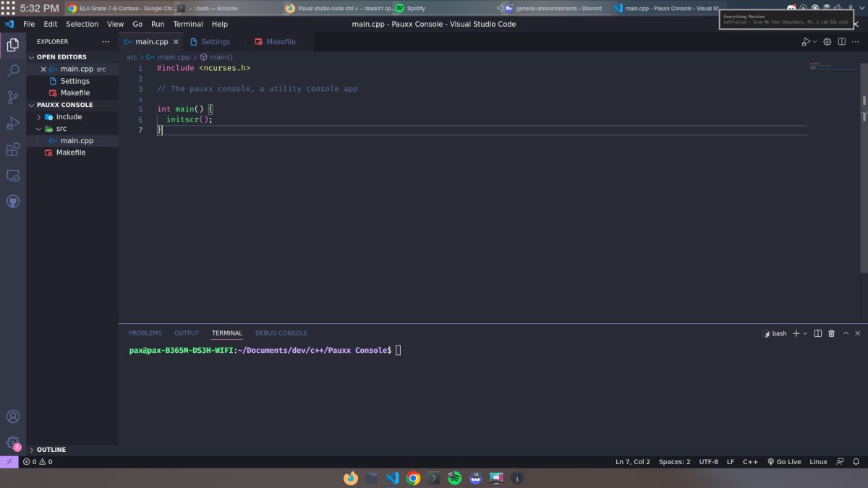
Task: Open the File menu
Action: (29, 24)
